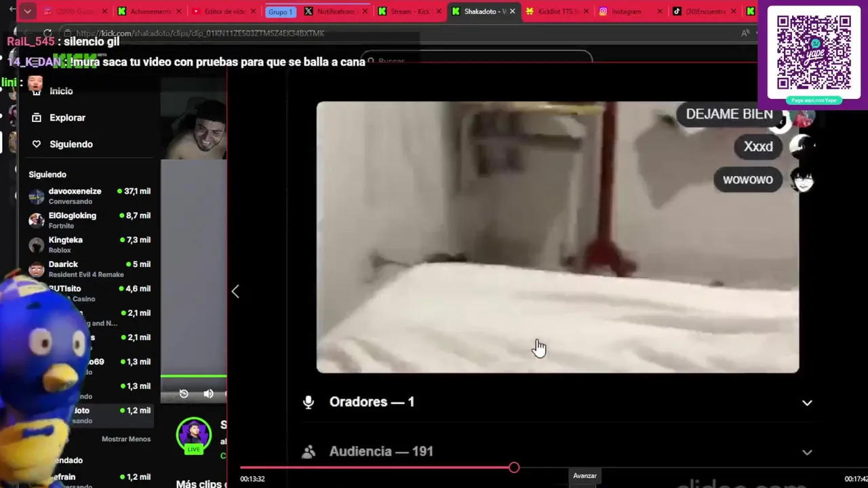The image size is (868, 488).
Task: Click the clip video preview
Action: [x=557, y=237]
